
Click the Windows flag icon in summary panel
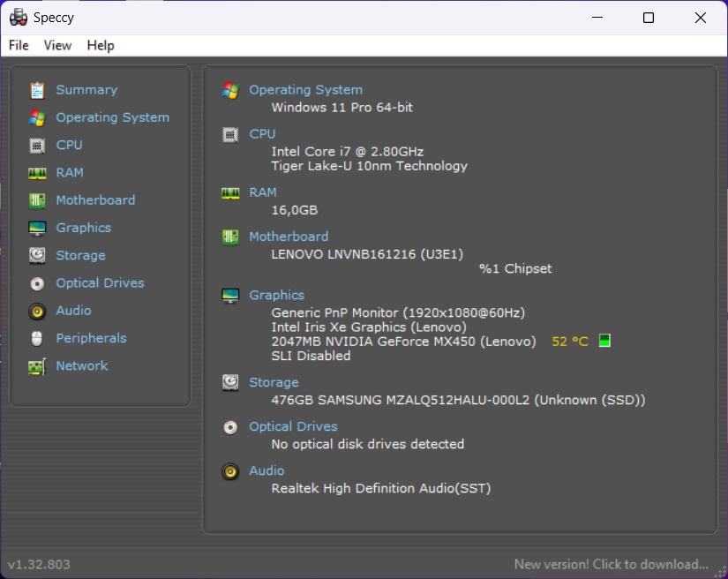tap(230, 90)
